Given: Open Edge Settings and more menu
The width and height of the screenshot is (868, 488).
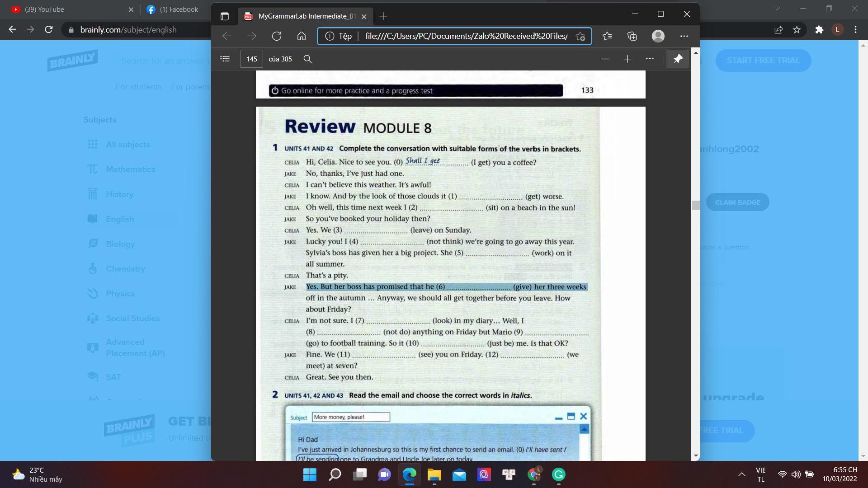Looking at the screenshot, I should click(684, 36).
